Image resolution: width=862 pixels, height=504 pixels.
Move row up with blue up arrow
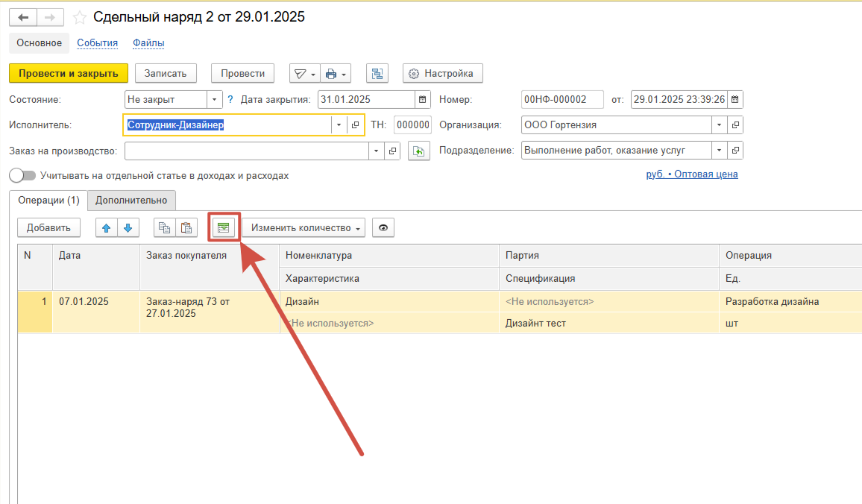tap(106, 228)
